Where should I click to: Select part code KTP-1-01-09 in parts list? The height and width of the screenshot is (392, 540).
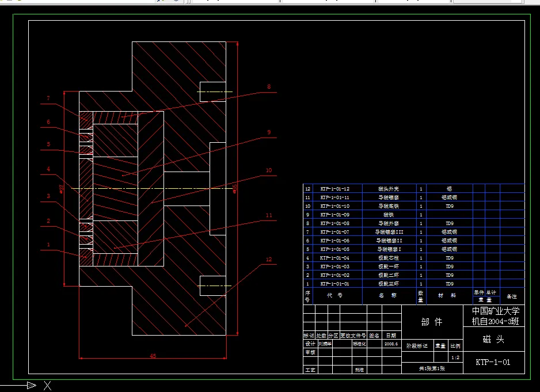pos(334,215)
